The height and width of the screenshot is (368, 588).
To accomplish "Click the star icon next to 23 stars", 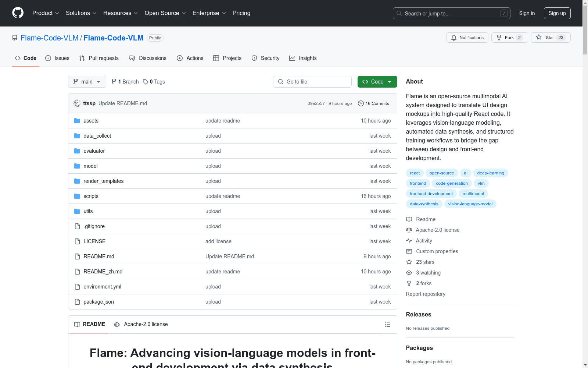I will (409, 262).
